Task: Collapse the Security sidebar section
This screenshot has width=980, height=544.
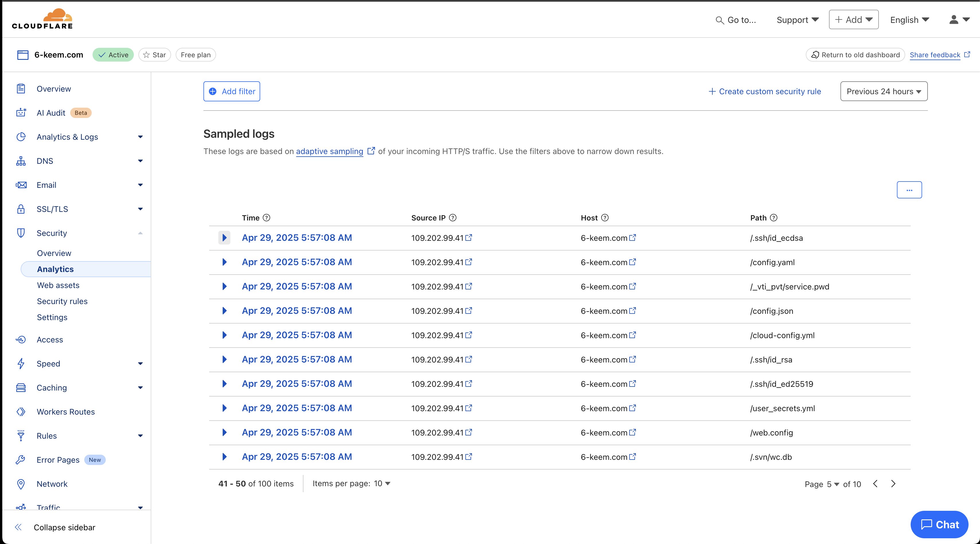Action: click(140, 233)
